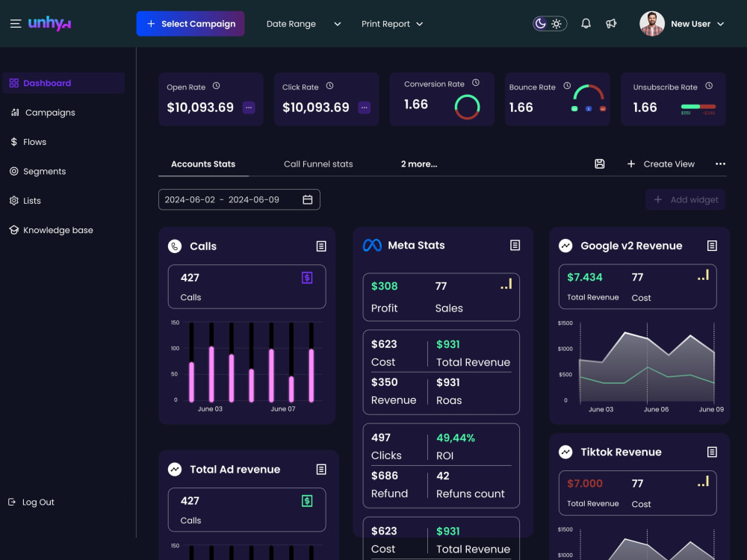Click the Tiktok Revenue trend icon

(x=565, y=452)
